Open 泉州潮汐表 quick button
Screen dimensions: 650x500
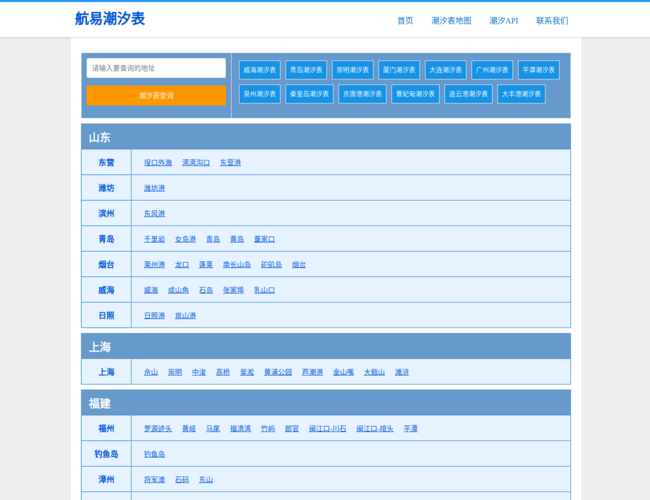click(260, 94)
